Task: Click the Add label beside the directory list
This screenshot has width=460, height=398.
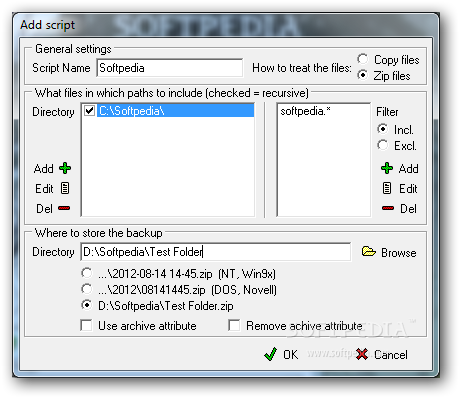Action: (x=44, y=169)
